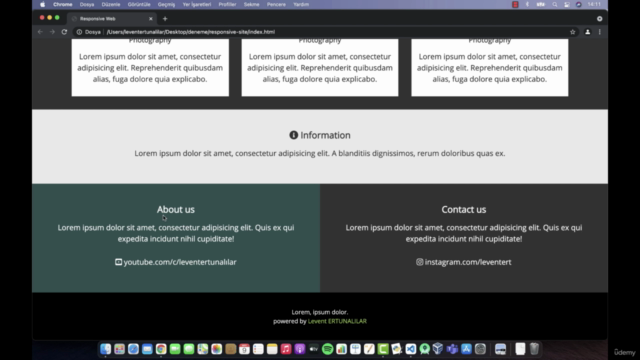Open FaceTime from the dock
The width and height of the screenshot is (640, 360).
click(x=175, y=349)
